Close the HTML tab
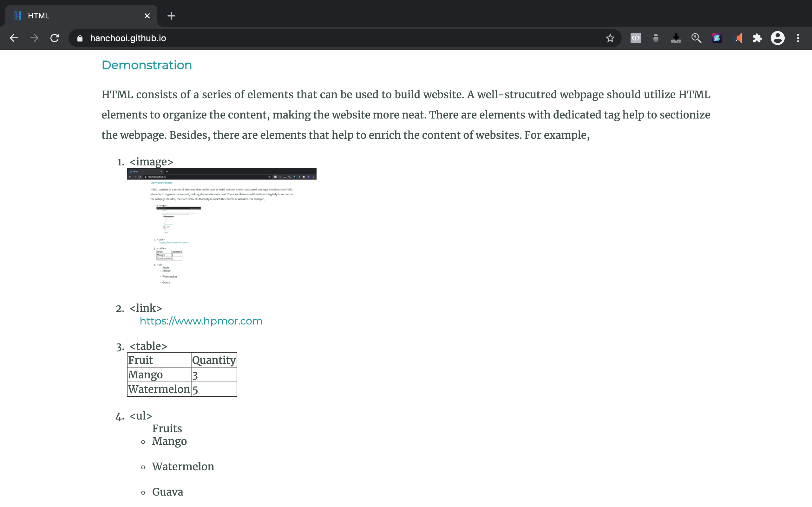The image size is (812, 507). click(147, 16)
